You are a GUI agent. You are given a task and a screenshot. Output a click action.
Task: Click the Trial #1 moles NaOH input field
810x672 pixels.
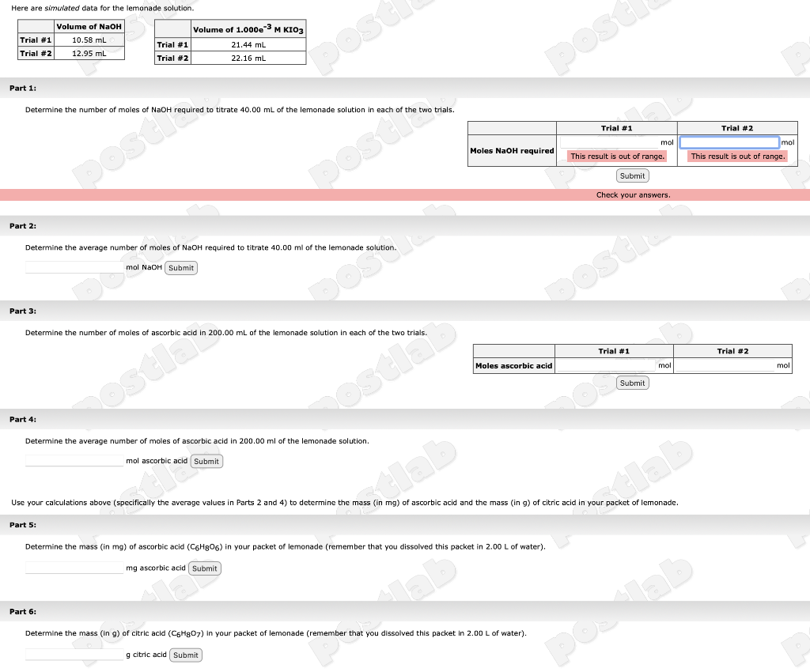[x=609, y=142]
